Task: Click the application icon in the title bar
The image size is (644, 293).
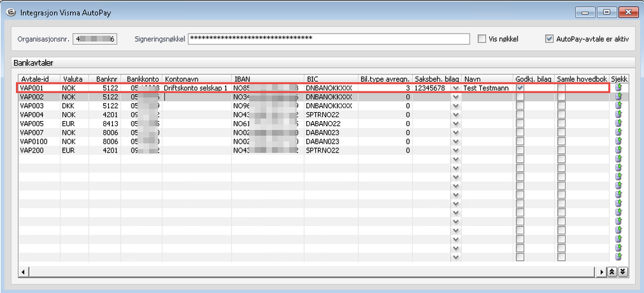Action: (x=11, y=12)
